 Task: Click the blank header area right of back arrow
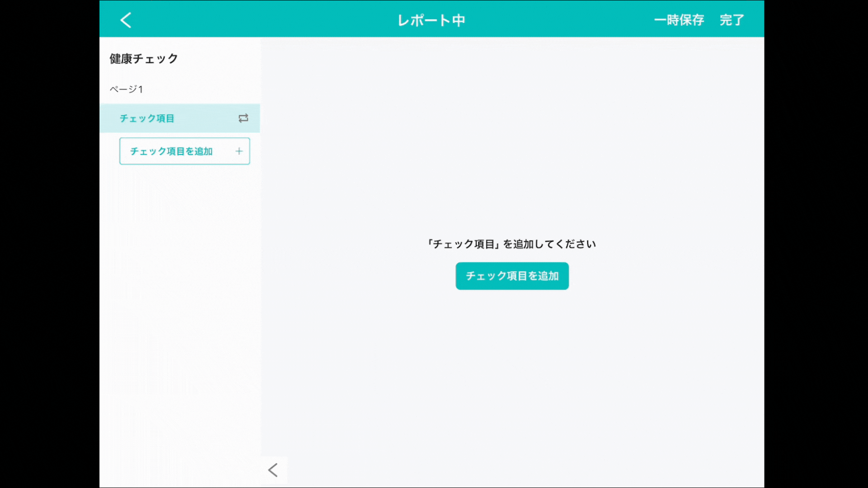click(x=253, y=20)
